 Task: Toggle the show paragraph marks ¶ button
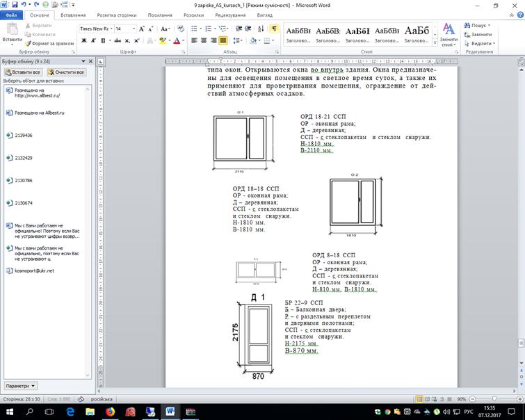274,29
